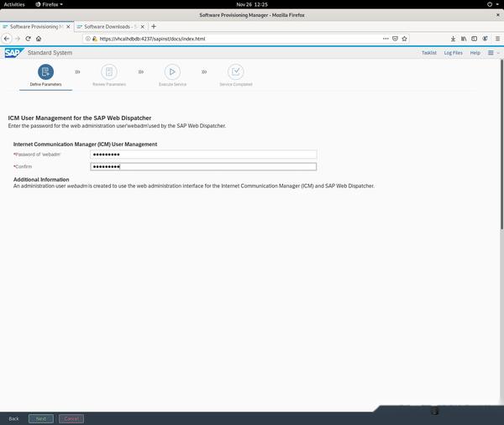Click the 'Standard System' header title
This screenshot has height=425, width=504.
tap(50, 53)
